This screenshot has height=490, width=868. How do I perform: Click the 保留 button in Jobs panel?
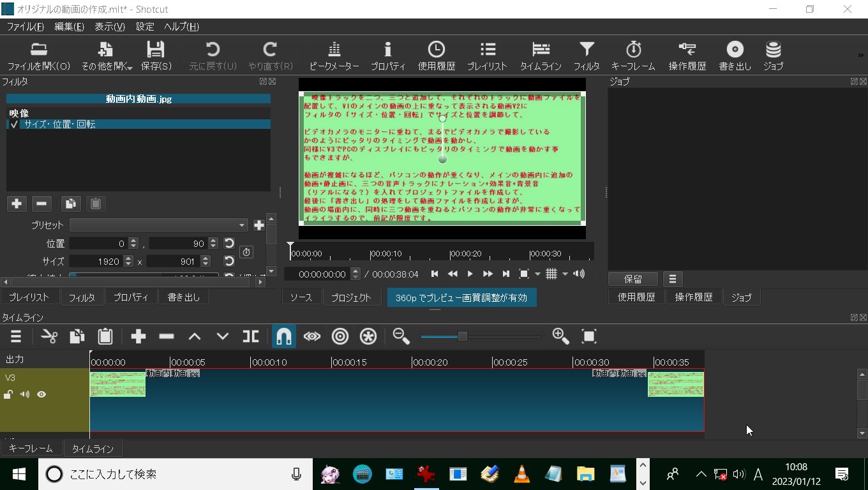pos(633,279)
